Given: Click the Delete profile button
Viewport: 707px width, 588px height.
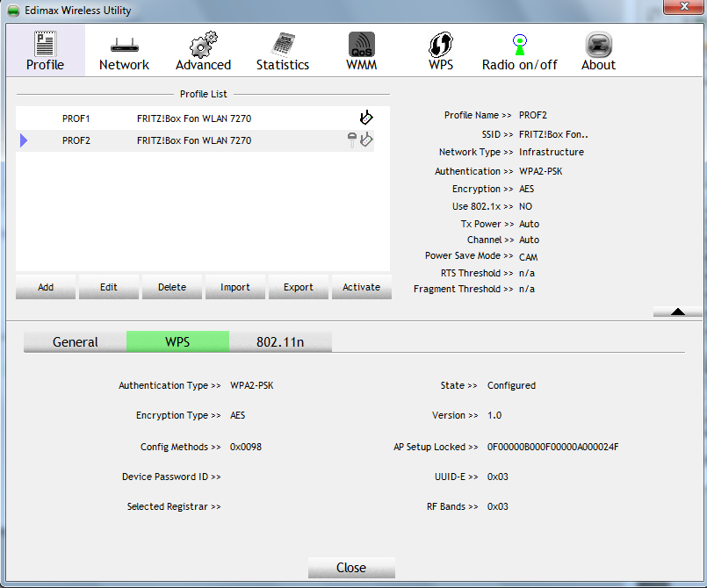Looking at the screenshot, I should pos(172,287).
